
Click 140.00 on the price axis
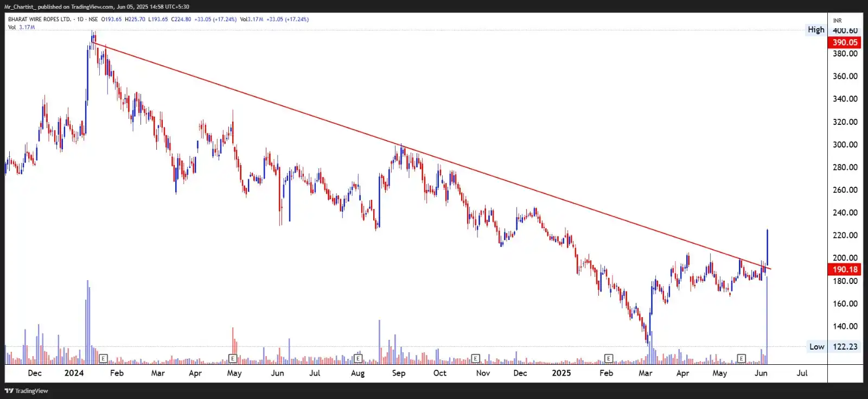(x=845, y=326)
